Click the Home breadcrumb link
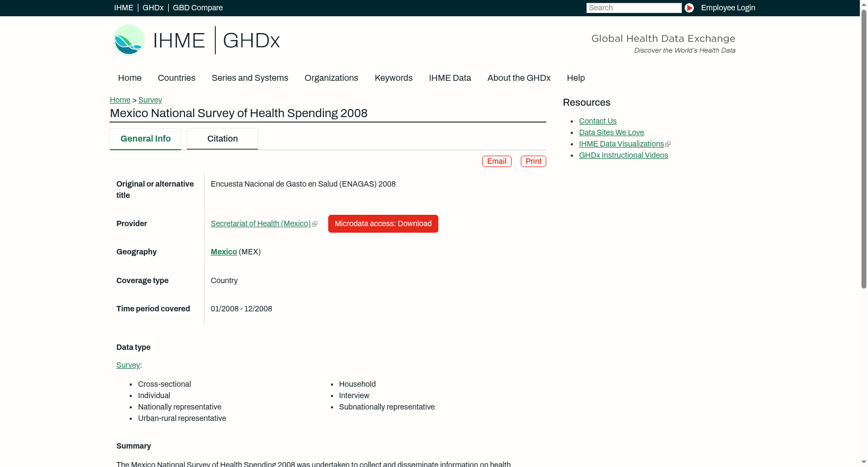 tap(120, 100)
